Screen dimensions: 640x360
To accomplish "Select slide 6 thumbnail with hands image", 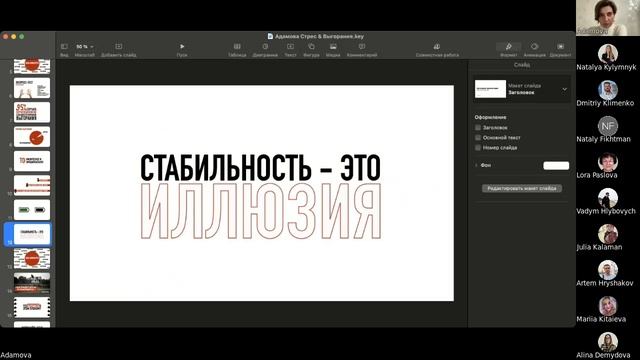I will click(x=32, y=88).
